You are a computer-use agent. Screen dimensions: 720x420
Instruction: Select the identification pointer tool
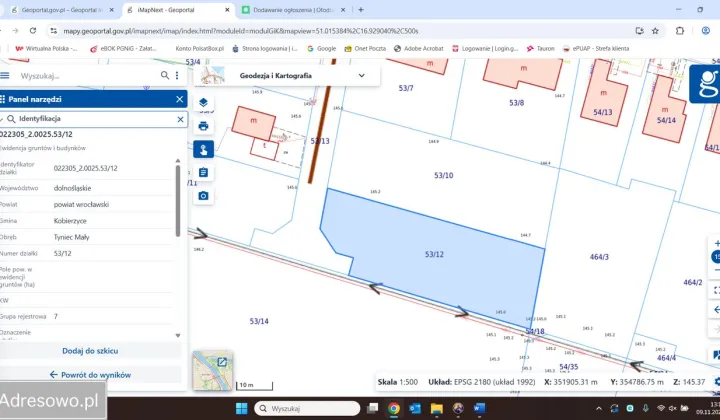[203, 149]
